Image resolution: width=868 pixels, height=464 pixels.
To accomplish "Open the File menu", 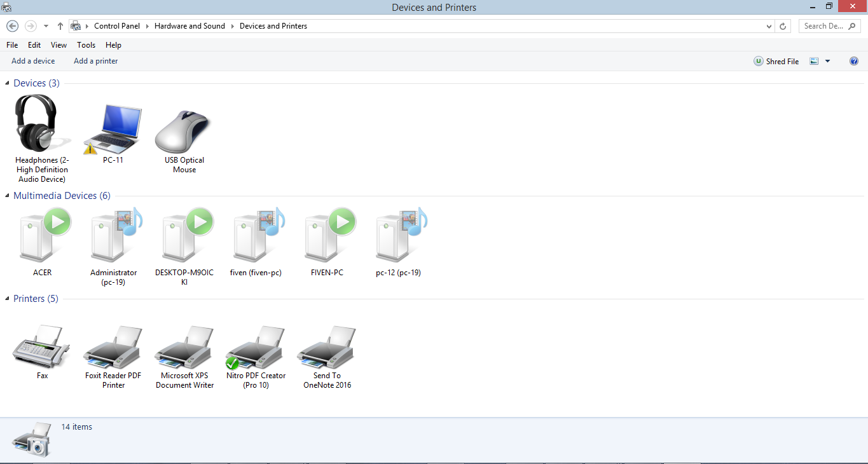I will 12,45.
